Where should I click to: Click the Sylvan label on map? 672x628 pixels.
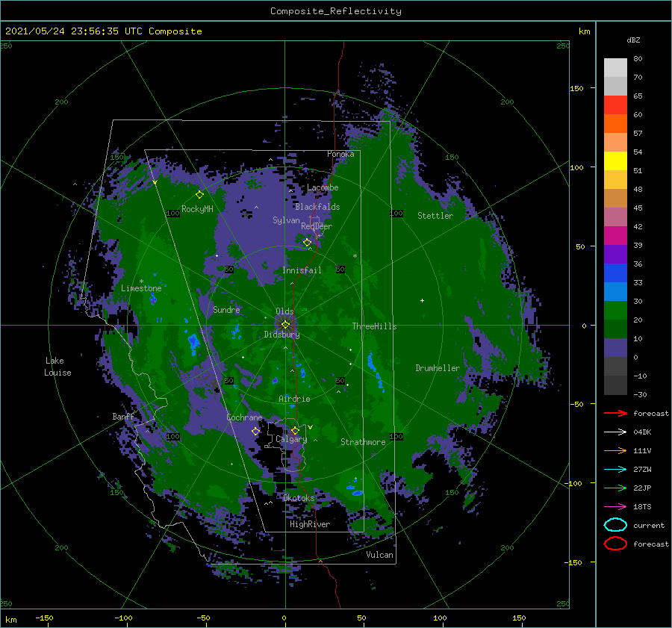tap(286, 220)
